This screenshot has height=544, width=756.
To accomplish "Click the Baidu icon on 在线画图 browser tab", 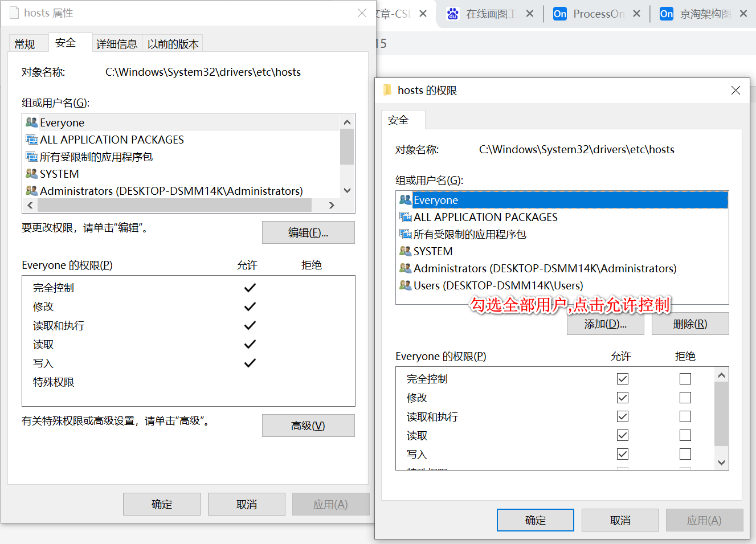I will coord(452,14).
